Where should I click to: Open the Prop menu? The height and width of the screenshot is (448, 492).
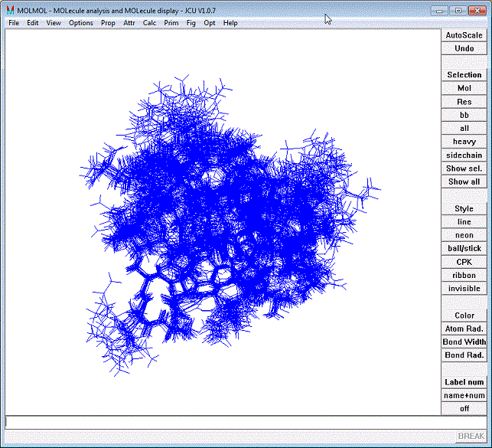coord(108,23)
